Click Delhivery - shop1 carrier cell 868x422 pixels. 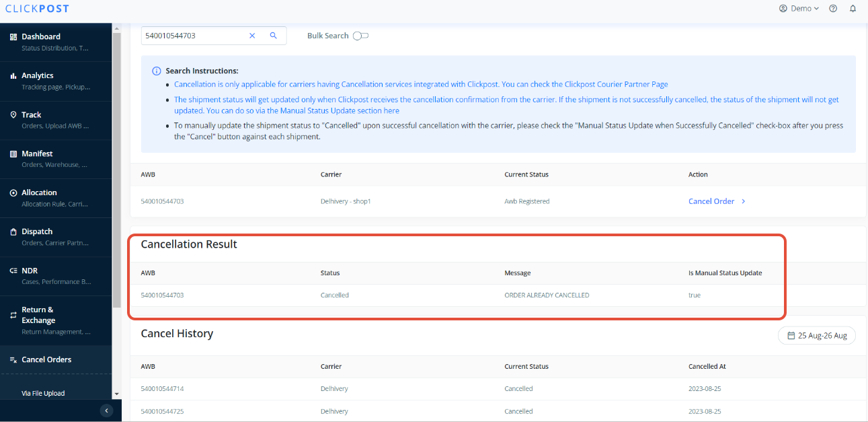[x=346, y=201]
